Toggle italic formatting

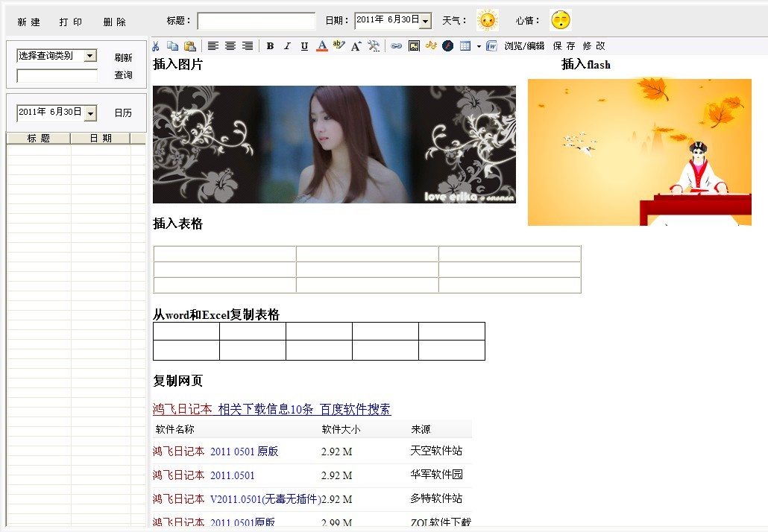point(288,46)
